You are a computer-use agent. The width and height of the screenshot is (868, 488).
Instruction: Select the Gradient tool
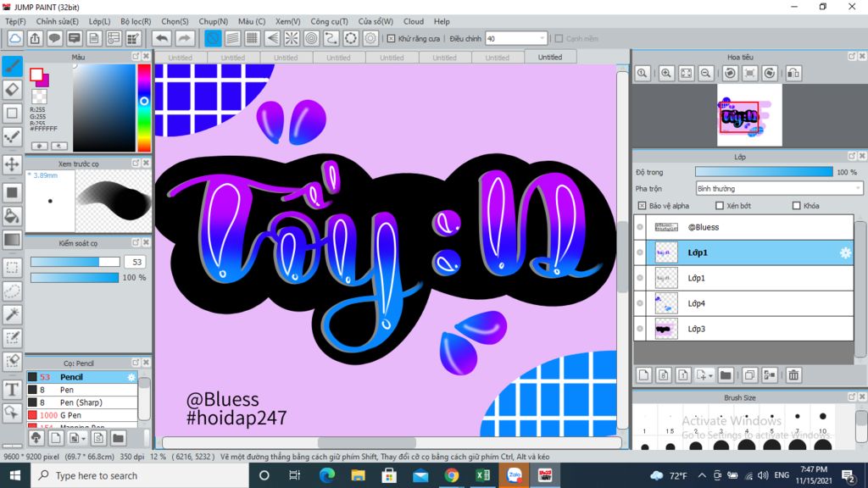(x=12, y=240)
